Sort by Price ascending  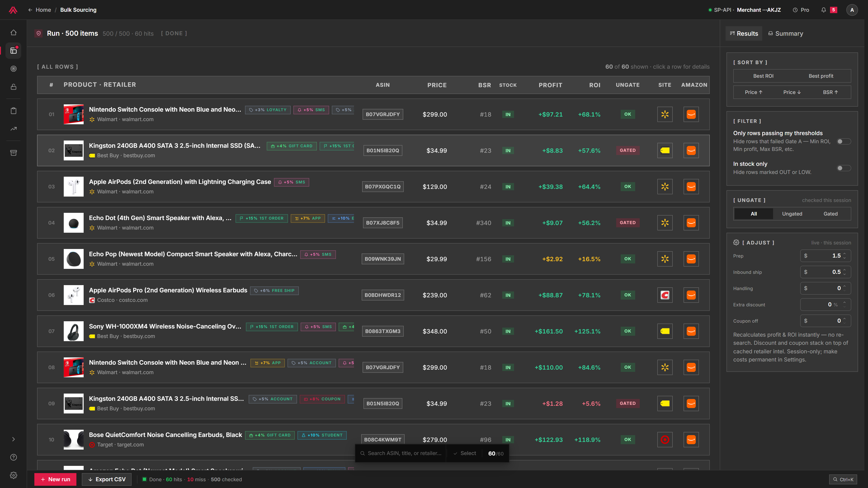click(x=753, y=92)
